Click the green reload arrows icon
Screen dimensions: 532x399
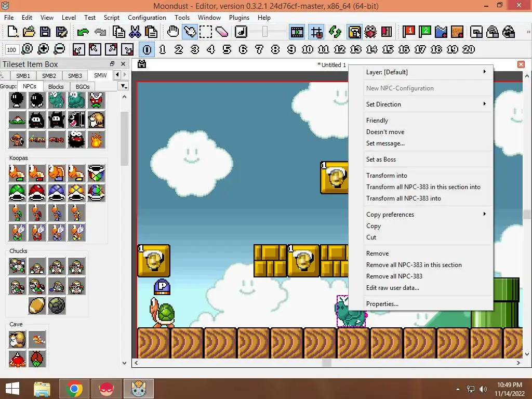[335, 32]
